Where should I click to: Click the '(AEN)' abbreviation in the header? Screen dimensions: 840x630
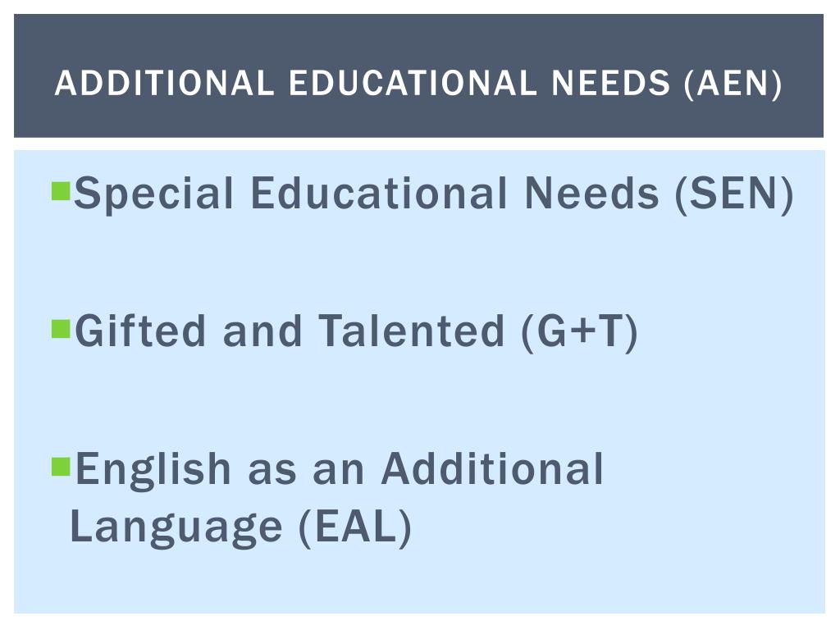coord(733,84)
